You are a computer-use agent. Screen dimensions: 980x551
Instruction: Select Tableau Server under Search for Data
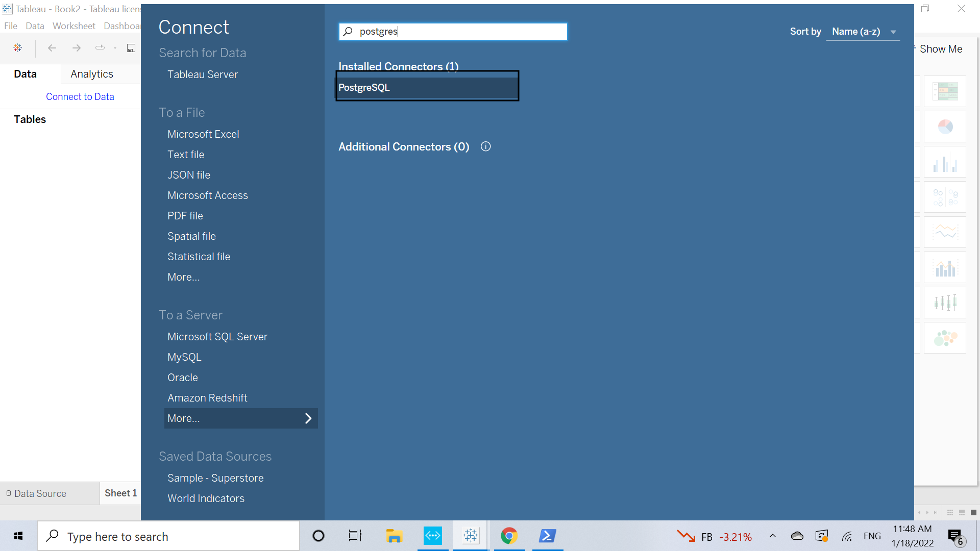(x=203, y=74)
